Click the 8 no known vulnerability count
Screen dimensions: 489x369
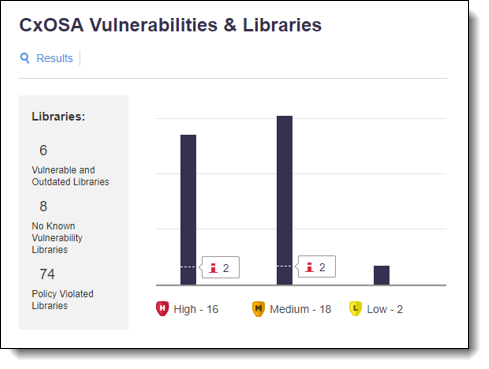tap(43, 206)
